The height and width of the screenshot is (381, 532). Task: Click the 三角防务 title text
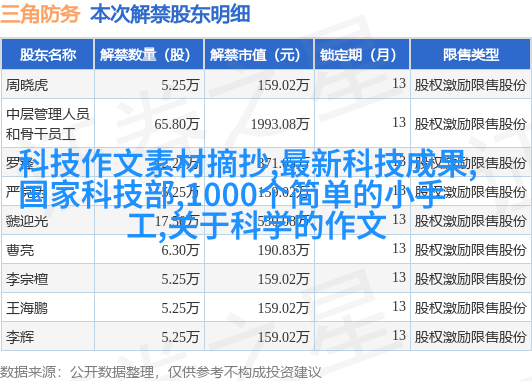[x=40, y=14]
